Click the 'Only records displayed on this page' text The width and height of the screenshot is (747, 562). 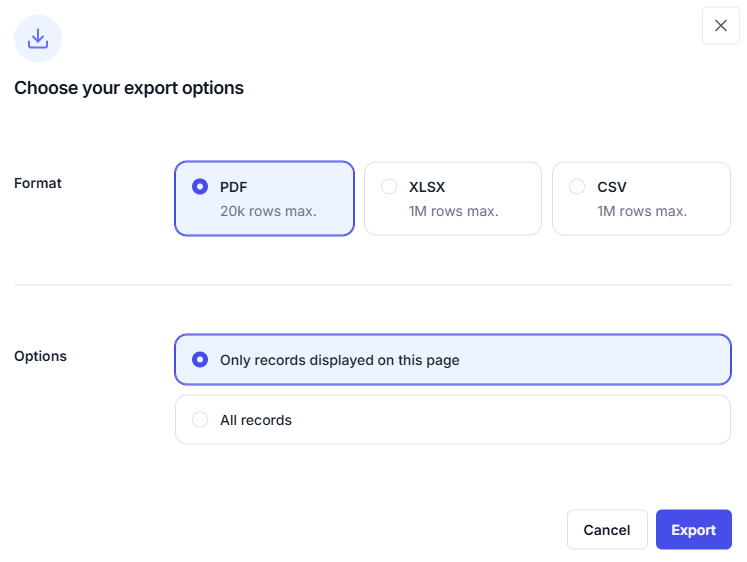click(340, 360)
